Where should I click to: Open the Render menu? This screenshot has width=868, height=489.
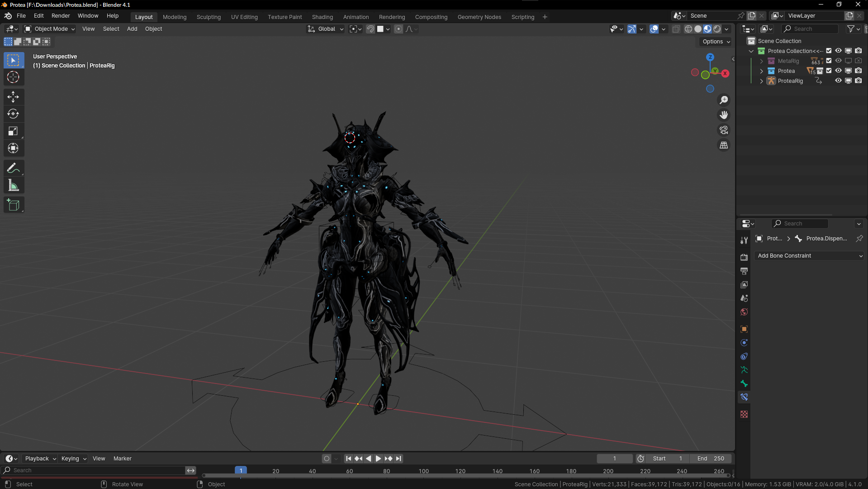[x=61, y=16]
